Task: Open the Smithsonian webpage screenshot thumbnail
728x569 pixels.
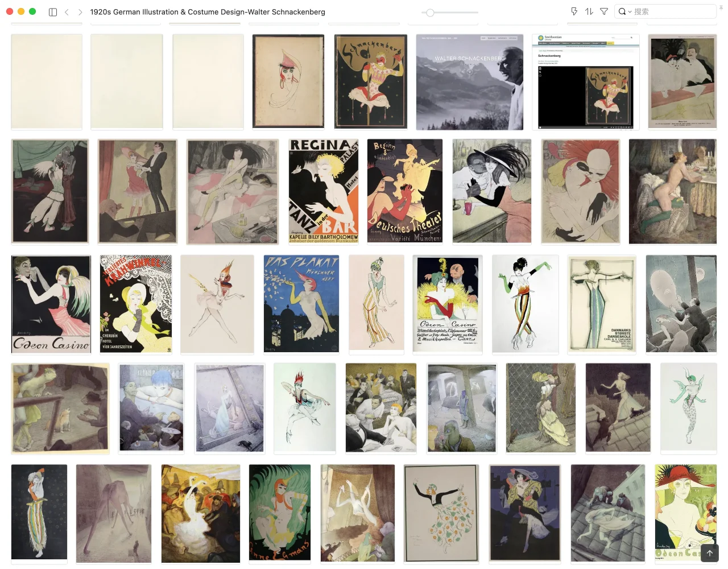Action: coord(585,82)
